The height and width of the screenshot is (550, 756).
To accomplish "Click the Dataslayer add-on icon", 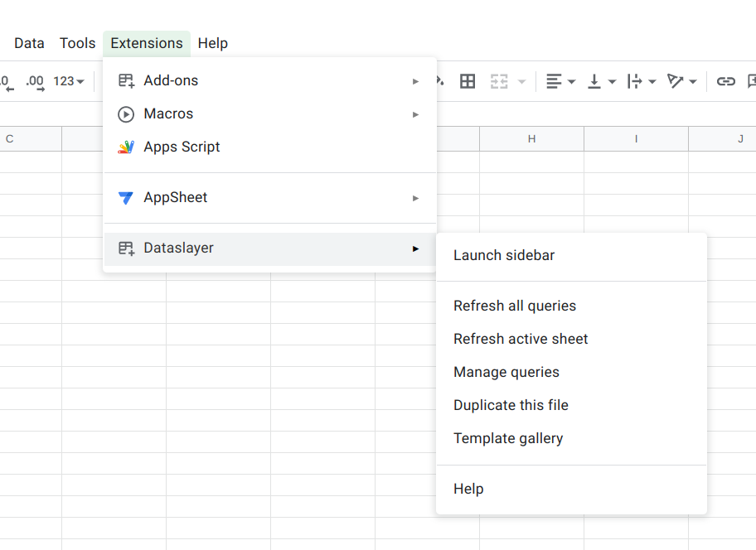I will pos(126,248).
